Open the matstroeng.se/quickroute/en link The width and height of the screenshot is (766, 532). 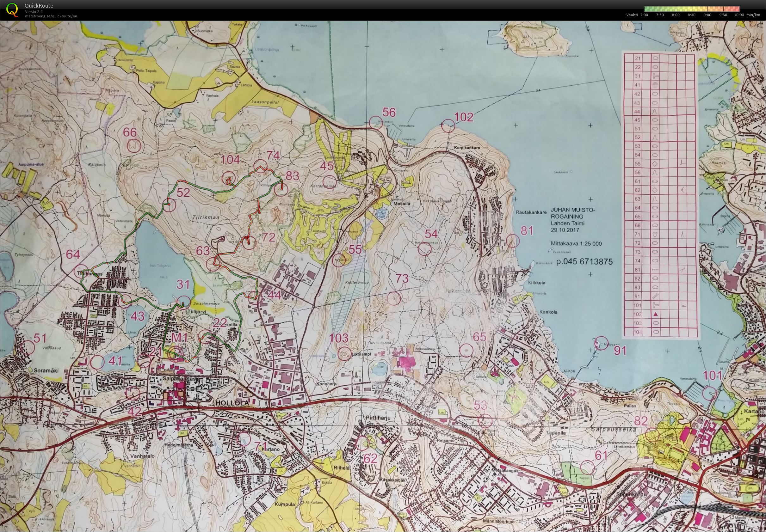pos(51,16)
